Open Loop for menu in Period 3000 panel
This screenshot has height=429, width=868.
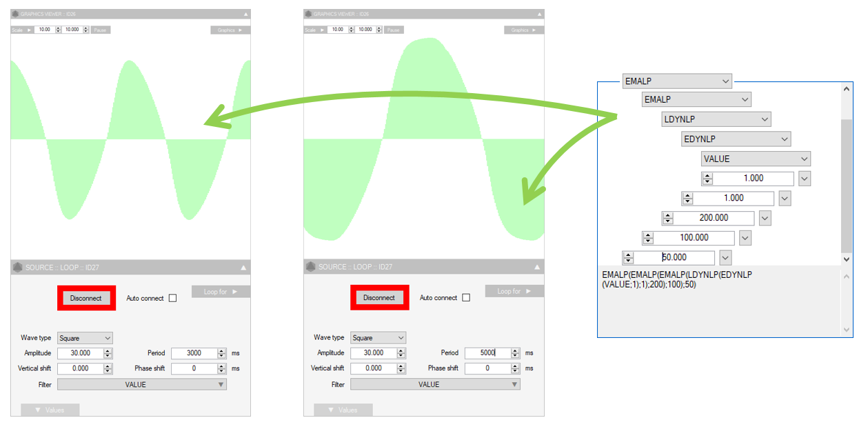pos(221,292)
